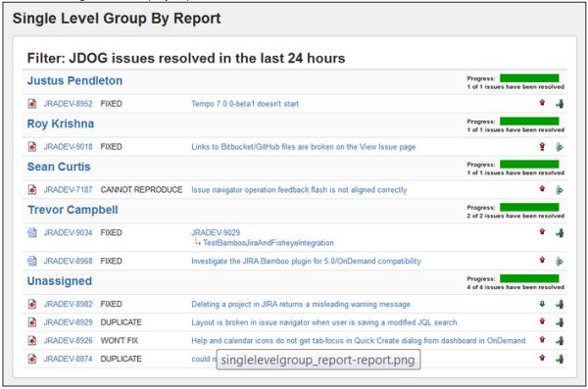Click the "2 of 2 issues have been resolved" text
Image resolution: width=588 pixels, height=389 pixels.
point(515,216)
